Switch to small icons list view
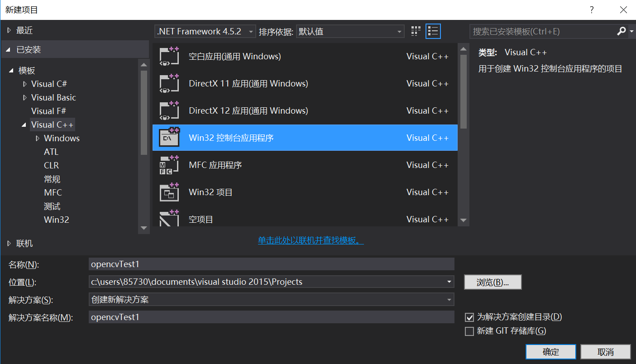This screenshot has height=364, width=636. [434, 31]
